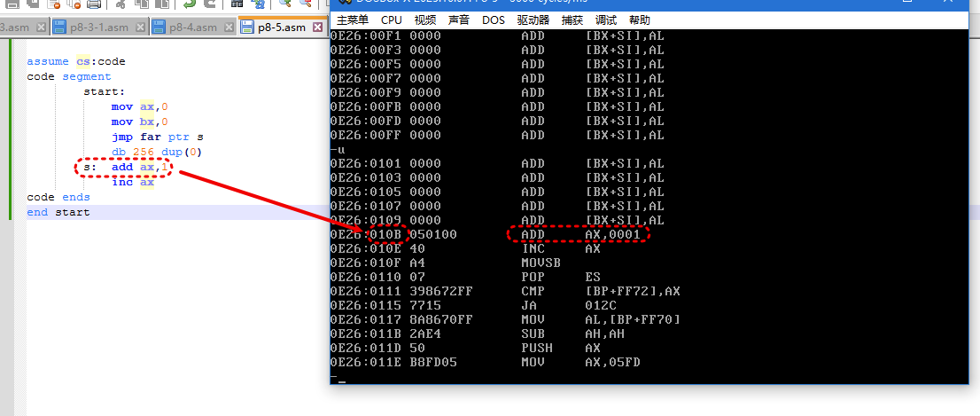The height and width of the screenshot is (416, 980).
Task: Click the '-u' command line in DOSBox
Action: [338, 150]
